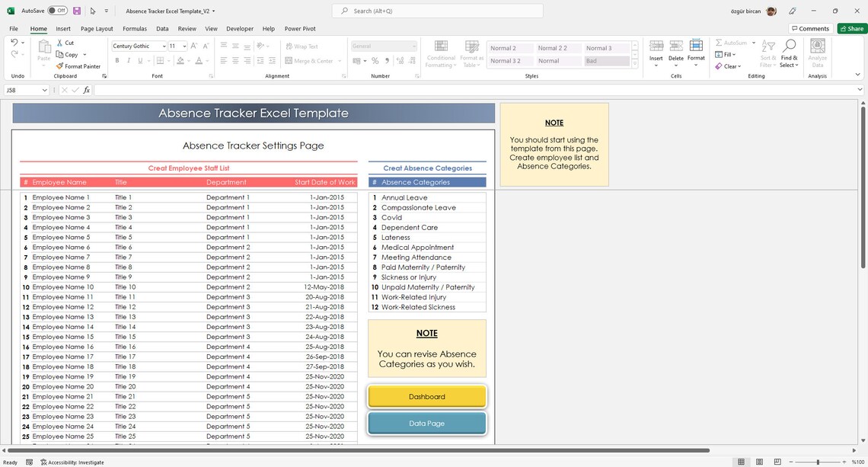
Task: Open the Font Size dropdown
Action: pyautogui.click(x=185, y=46)
